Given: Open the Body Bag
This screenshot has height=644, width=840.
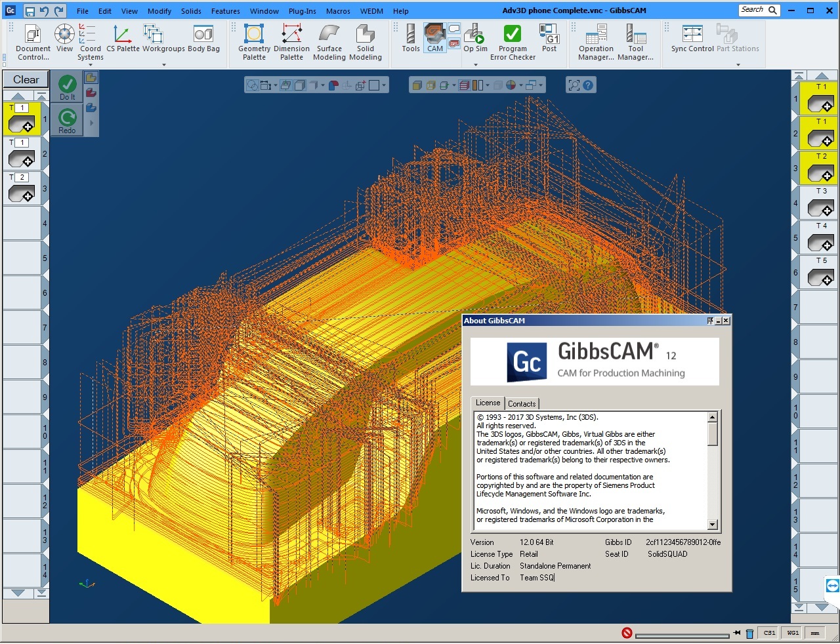Looking at the screenshot, I should 203,39.
